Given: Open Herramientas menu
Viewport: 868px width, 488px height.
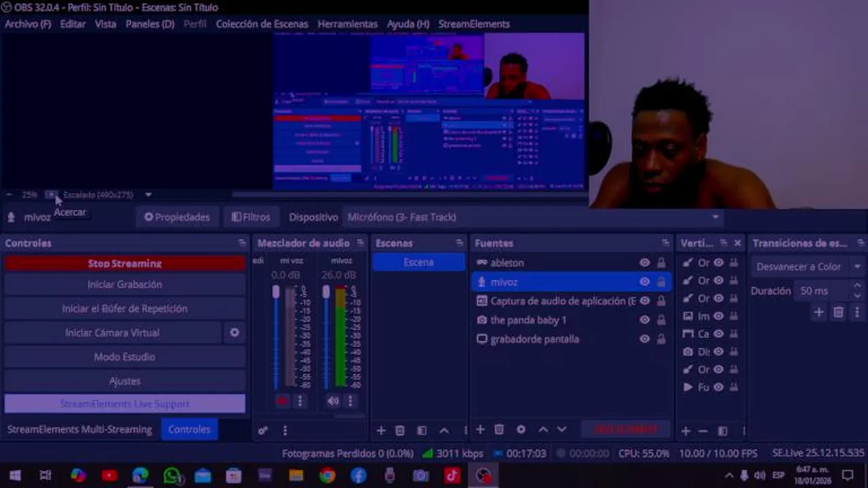Looking at the screenshot, I should (347, 24).
